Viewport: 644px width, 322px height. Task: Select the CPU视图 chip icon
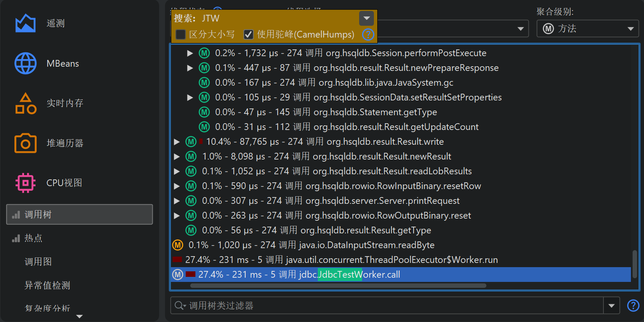(x=25, y=183)
